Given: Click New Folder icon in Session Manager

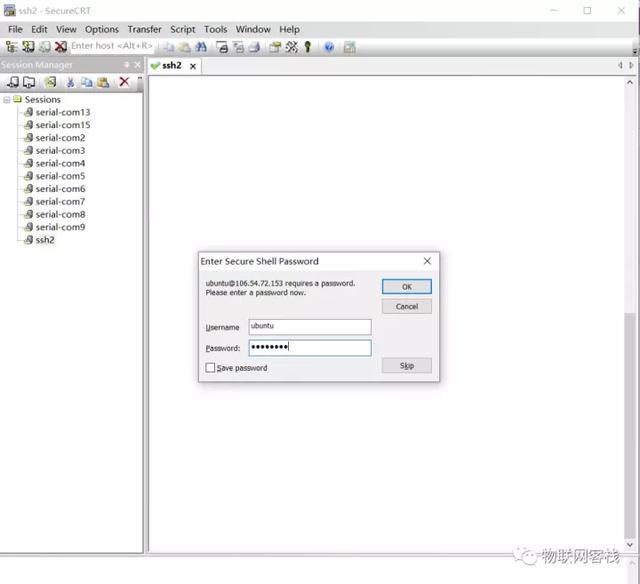Looking at the screenshot, I should tap(29, 82).
